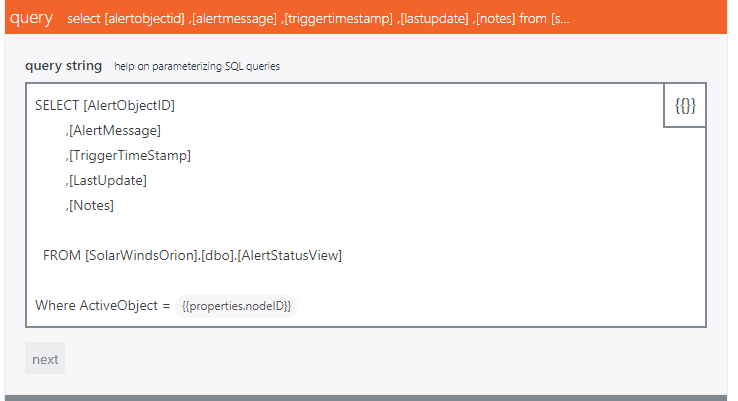Click blank line between Notes and FROM
The width and height of the screenshot is (738, 401).
coord(300,230)
